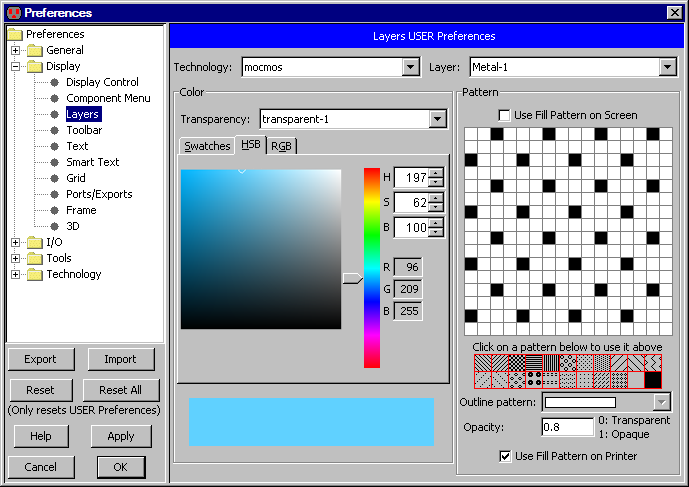Collapse the Display tree node
The image size is (689, 487).
coord(15,66)
